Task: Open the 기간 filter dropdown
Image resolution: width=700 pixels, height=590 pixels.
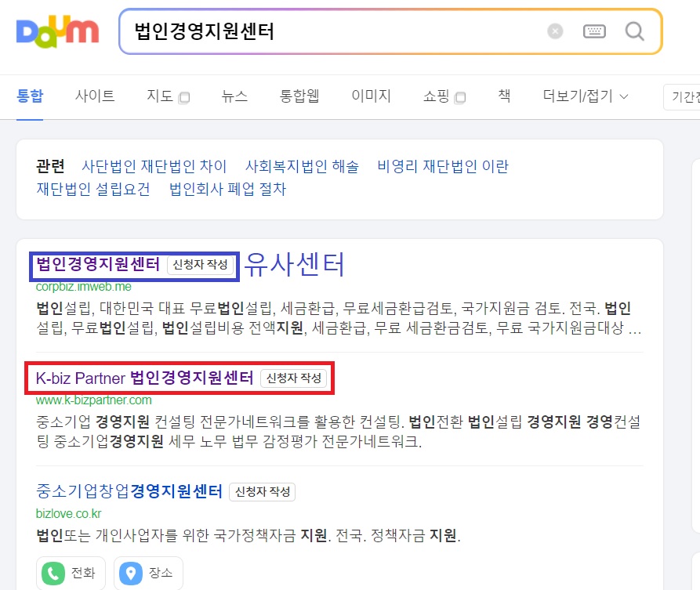Action: 682,97
